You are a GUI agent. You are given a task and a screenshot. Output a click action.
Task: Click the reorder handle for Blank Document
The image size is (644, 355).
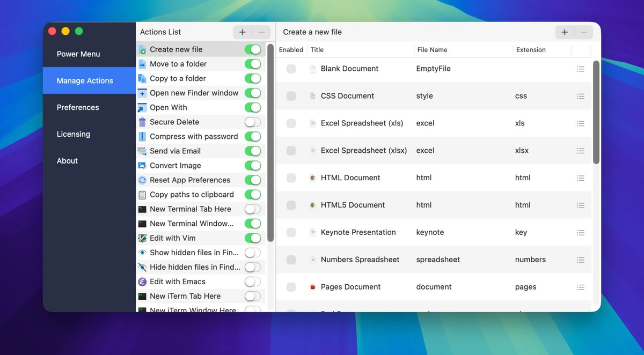580,69
